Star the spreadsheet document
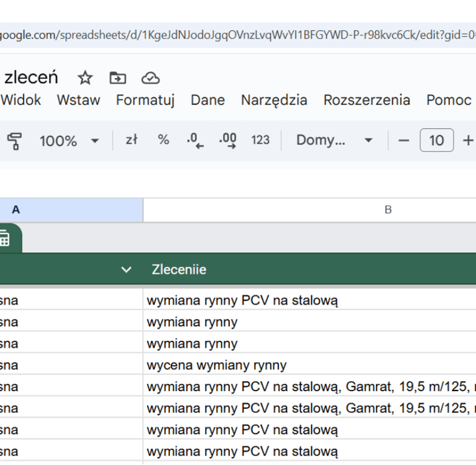This screenshot has height=465, width=476. pyautogui.click(x=85, y=78)
